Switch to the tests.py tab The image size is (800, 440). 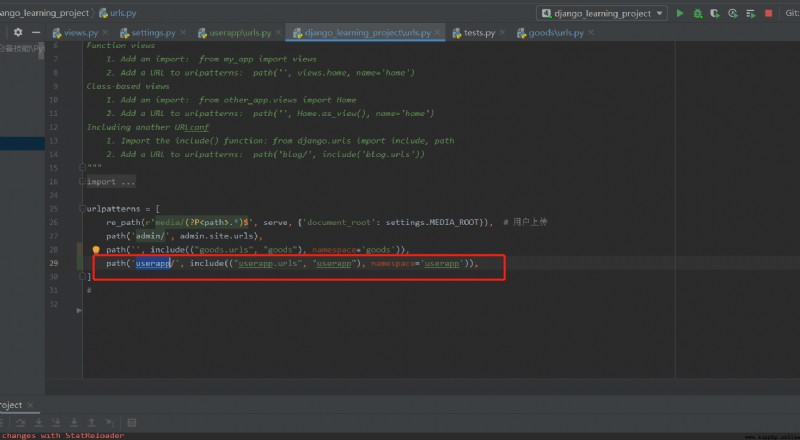click(479, 33)
